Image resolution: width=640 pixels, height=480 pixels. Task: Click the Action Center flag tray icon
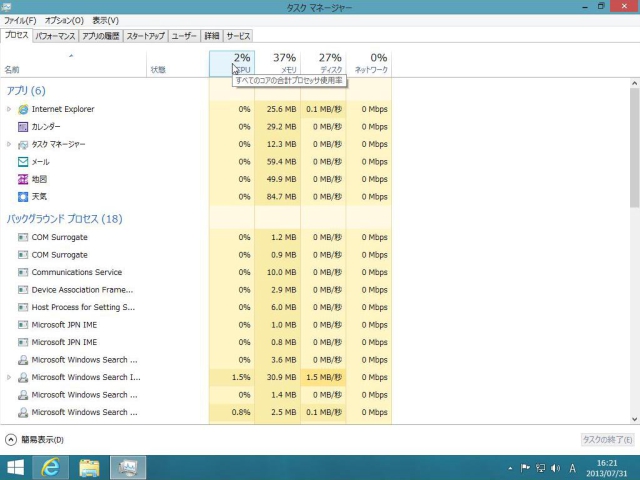[x=525, y=468]
